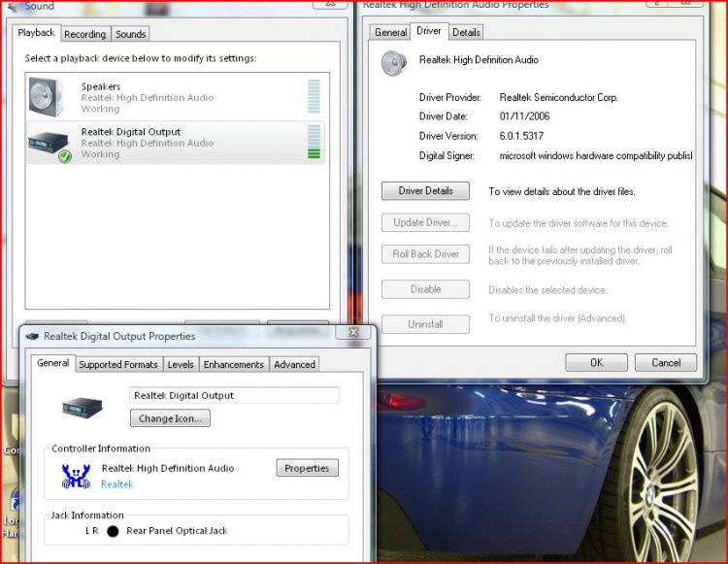This screenshot has width=728, height=564.
Task: Select the Speakers device icon
Action: coord(46,97)
